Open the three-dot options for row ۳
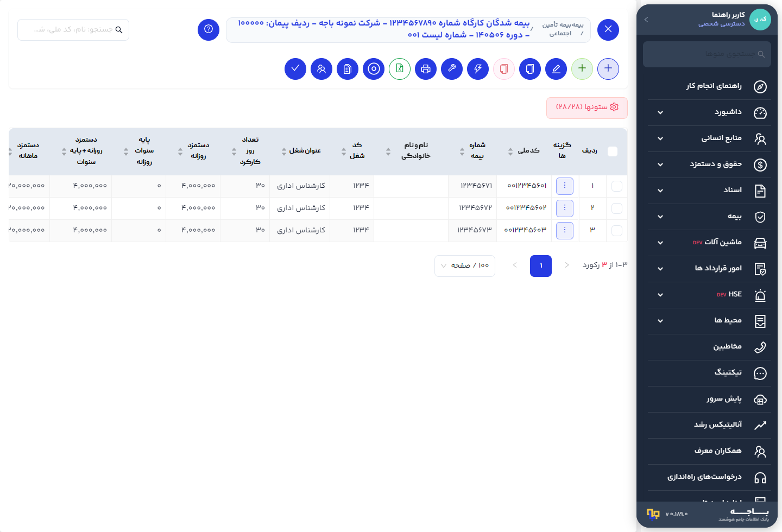The width and height of the screenshot is (782, 532). coord(565,230)
